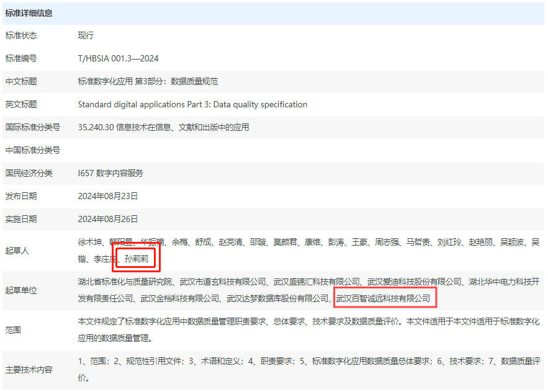
Task: Click the drafting unit 湖北省标准化与质量研究院
Action: [x=124, y=282]
